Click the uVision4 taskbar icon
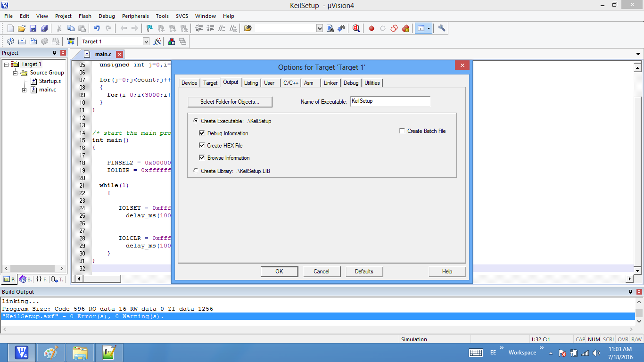The image size is (644, 362). (x=22, y=353)
